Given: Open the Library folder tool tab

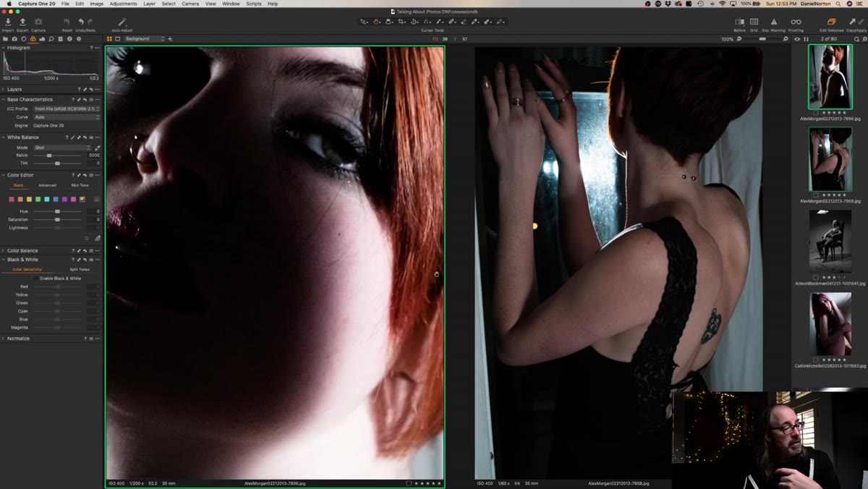Looking at the screenshot, I should point(6,38).
